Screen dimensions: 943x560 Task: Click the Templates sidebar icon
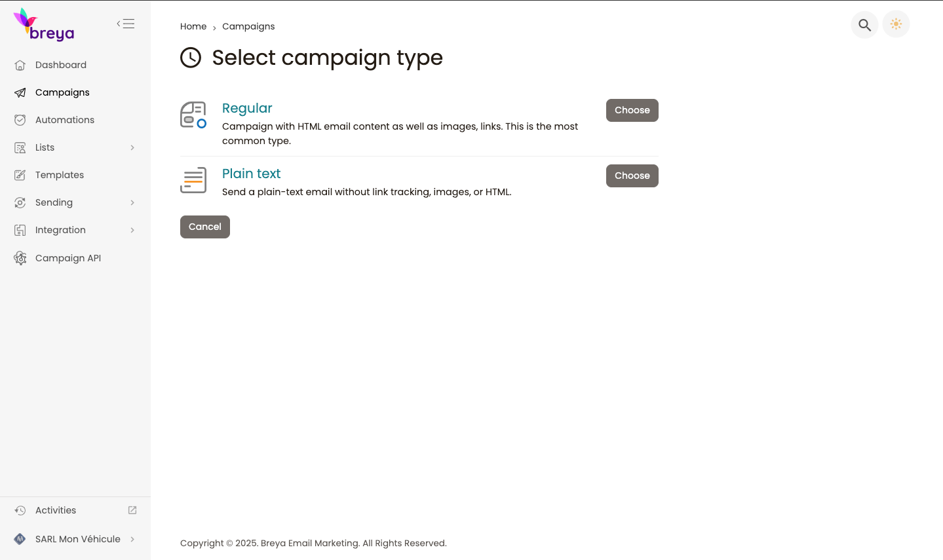[20, 175]
